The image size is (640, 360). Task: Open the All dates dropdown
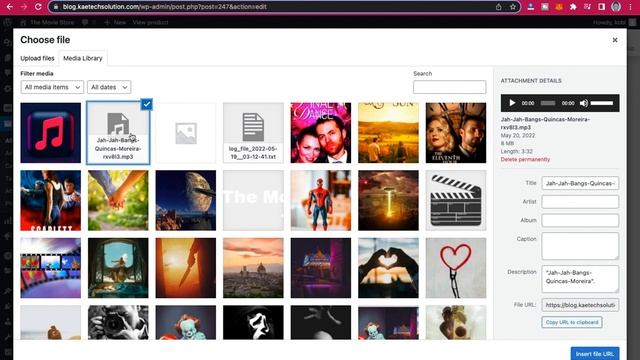point(109,87)
